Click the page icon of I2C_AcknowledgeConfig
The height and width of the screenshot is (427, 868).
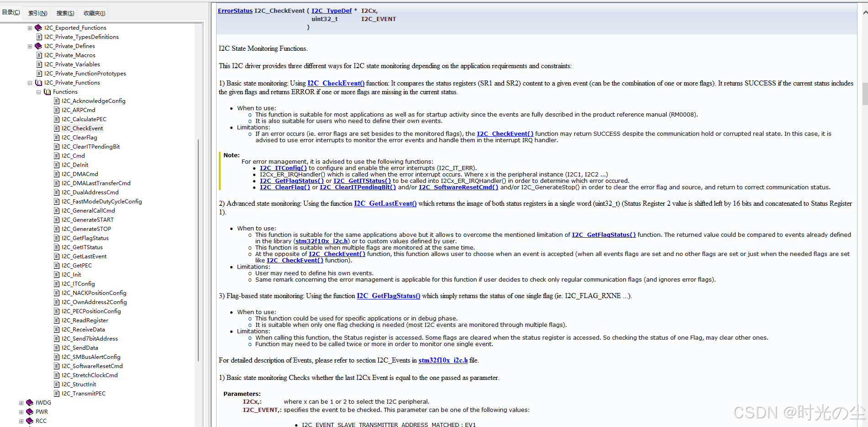pyautogui.click(x=57, y=101)
